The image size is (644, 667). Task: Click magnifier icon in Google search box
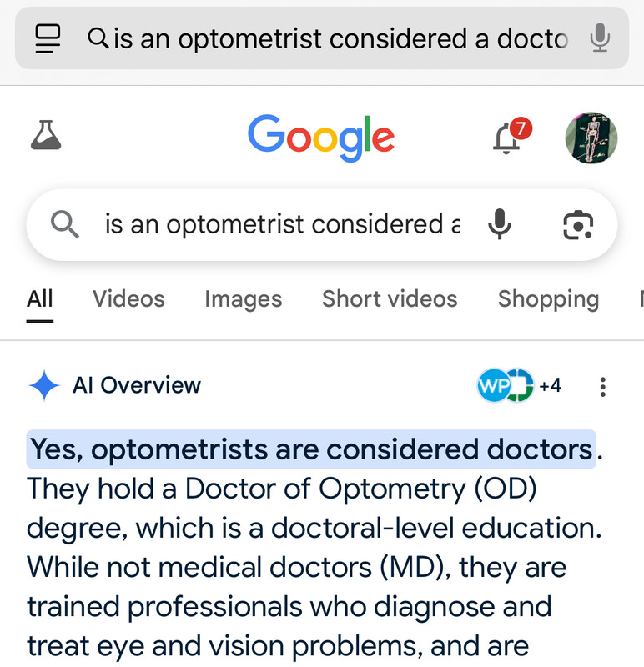click(65, 224)
